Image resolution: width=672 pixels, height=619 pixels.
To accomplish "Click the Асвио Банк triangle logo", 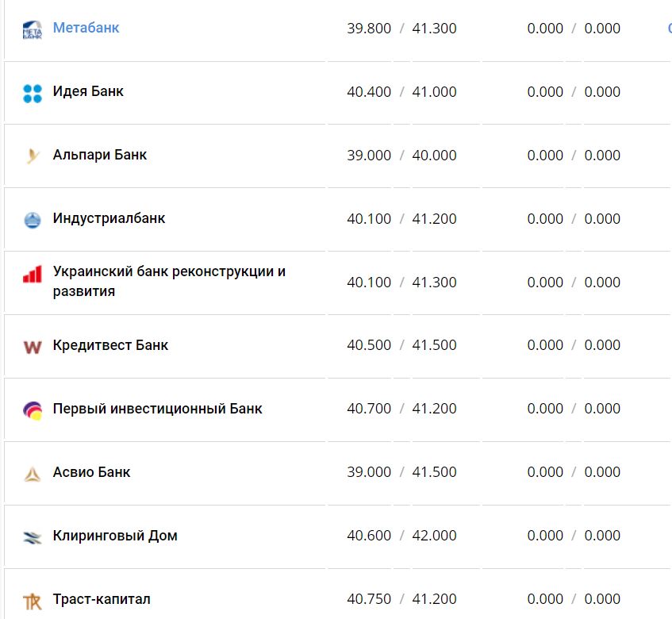I will (x=32, y=474).
